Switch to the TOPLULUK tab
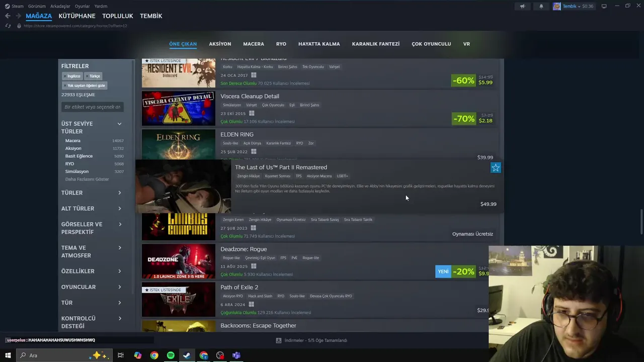Viewport: 644px width, 362px height. (x=118, y=16)
